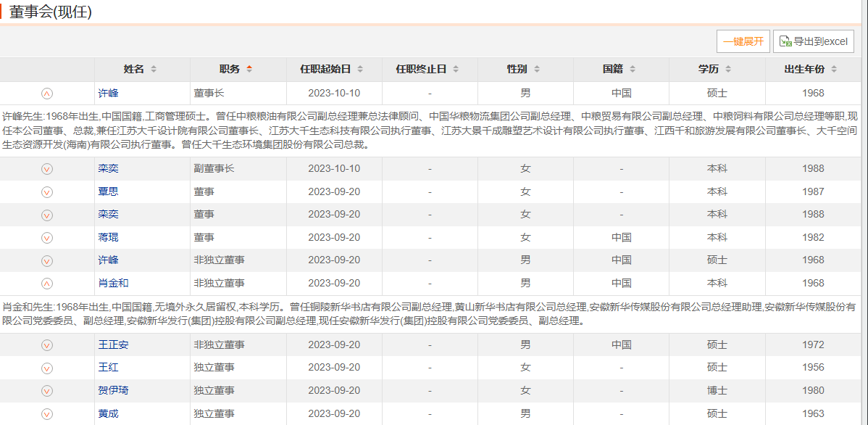Expand details for director 覃思
Viewport: 868px width, 425px height.
pos(47,192)
